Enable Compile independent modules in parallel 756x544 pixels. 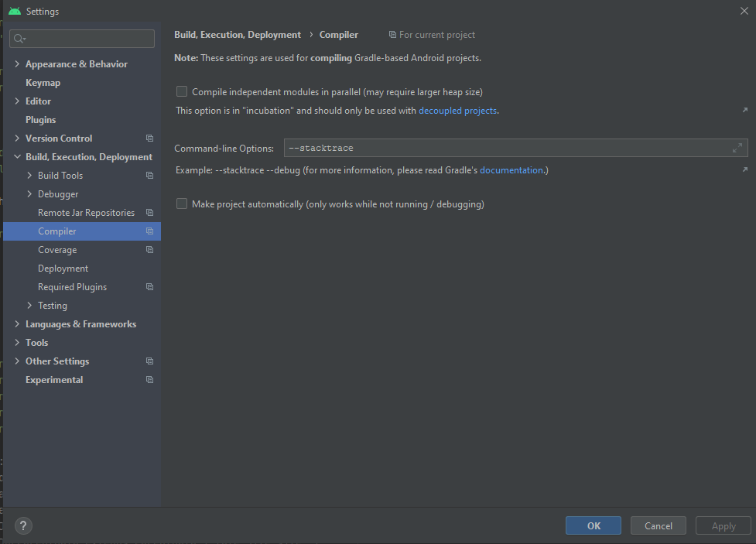tap(182, 91)
